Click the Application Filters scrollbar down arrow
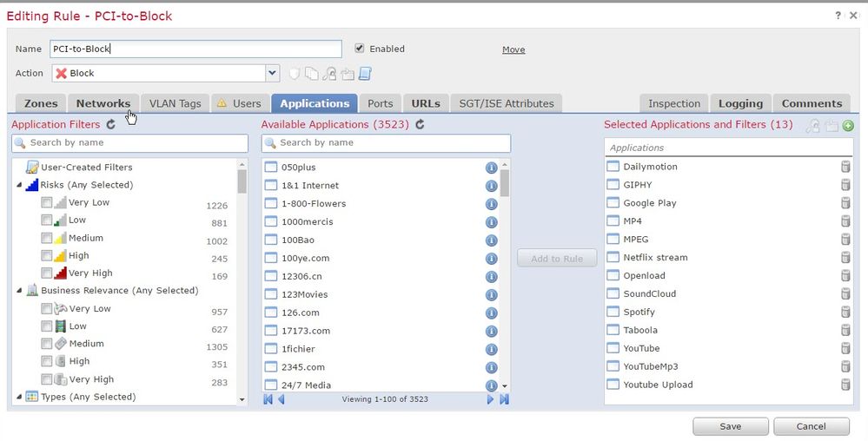 pos(242,399)
